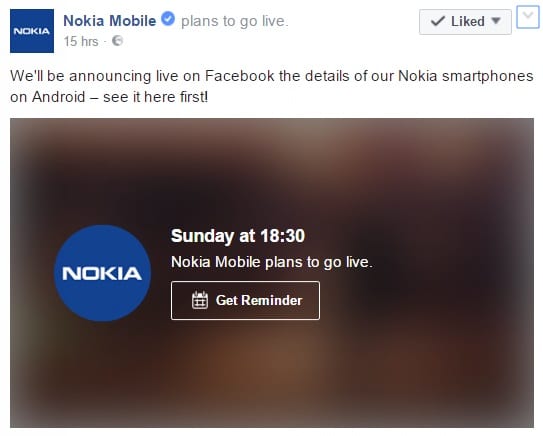Screen dimensions: 543x436
Task: Click the round Nokia logo
Action: pyautogui.click(x=103, y=273)
